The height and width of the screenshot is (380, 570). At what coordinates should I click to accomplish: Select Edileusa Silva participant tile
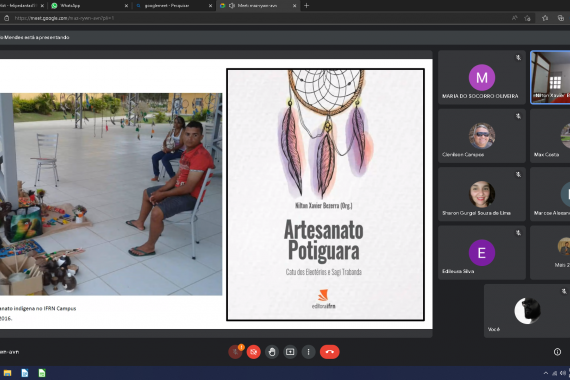click(x=482, y=253)
